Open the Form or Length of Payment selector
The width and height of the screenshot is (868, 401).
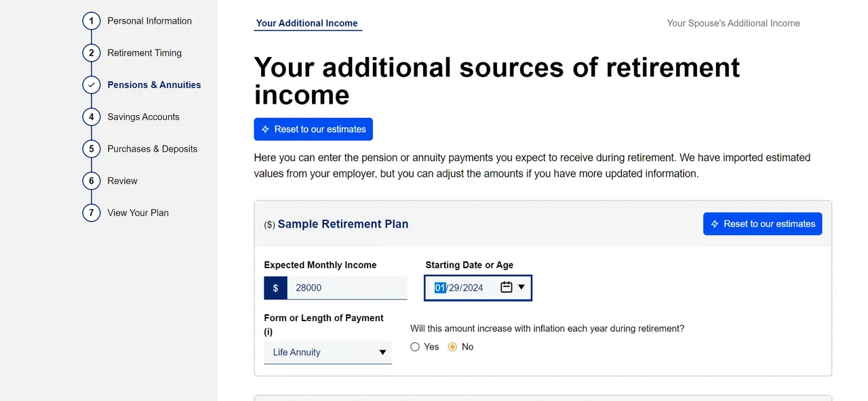coord(328,352)
